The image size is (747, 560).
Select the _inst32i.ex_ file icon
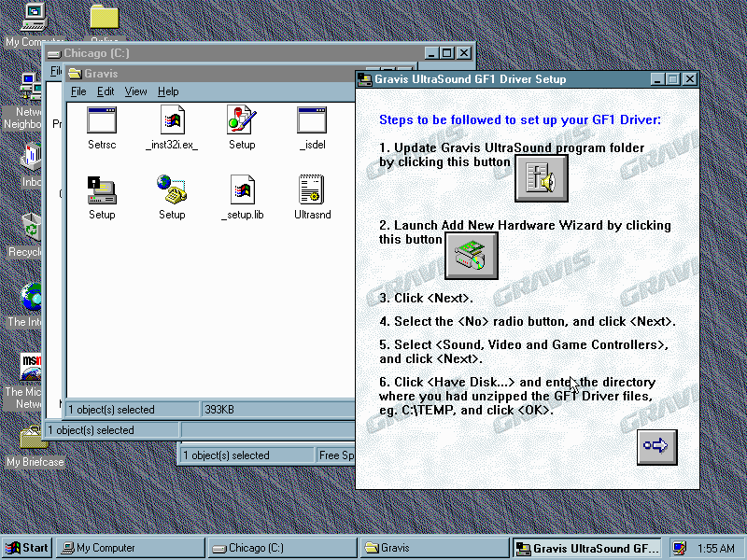point(172,121)
